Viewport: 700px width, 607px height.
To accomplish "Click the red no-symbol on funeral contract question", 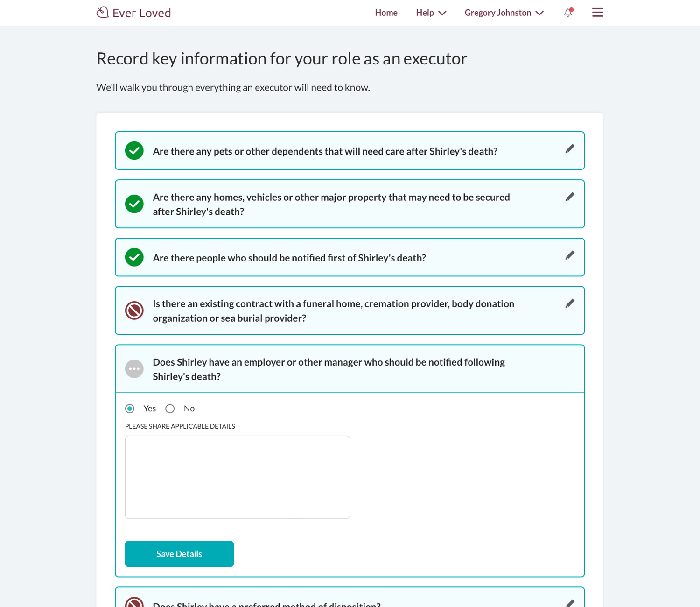I will [x=134, y=311].
